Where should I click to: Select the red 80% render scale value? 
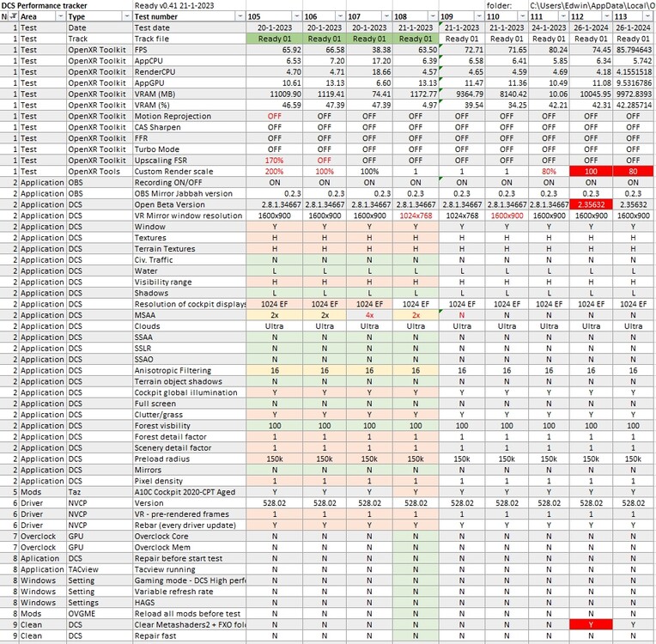[549, 172]
